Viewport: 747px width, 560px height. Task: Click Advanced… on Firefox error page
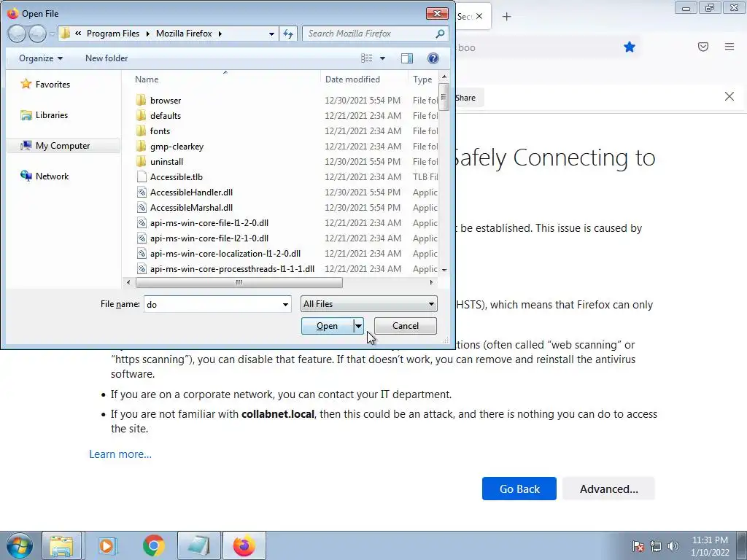tap(609, 489)
